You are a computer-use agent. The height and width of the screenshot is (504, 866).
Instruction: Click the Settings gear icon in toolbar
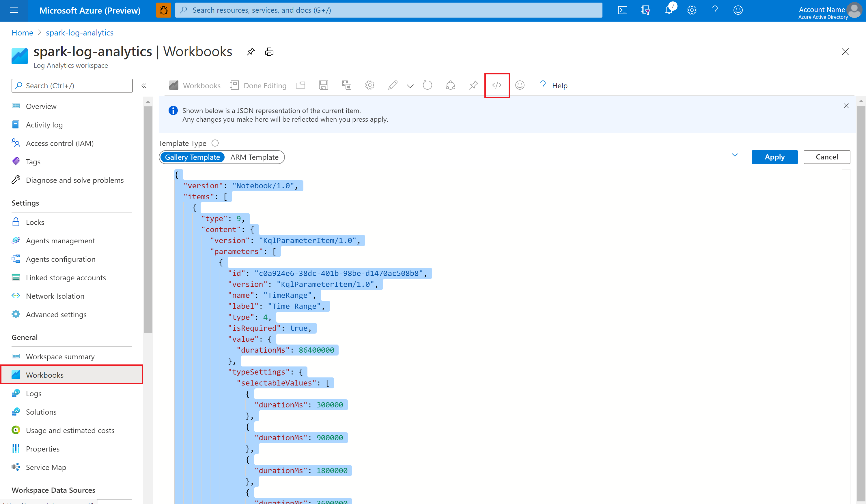pos(369,85)
